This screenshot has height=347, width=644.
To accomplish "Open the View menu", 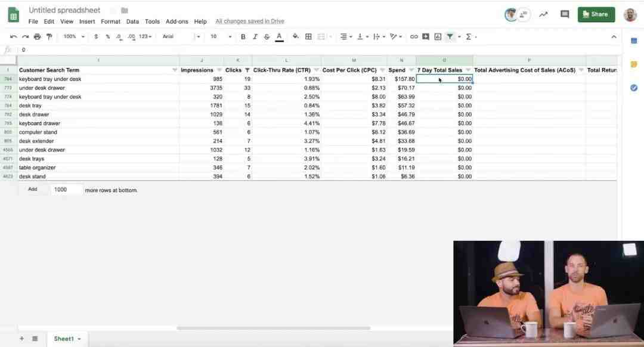I will (67, 21).
